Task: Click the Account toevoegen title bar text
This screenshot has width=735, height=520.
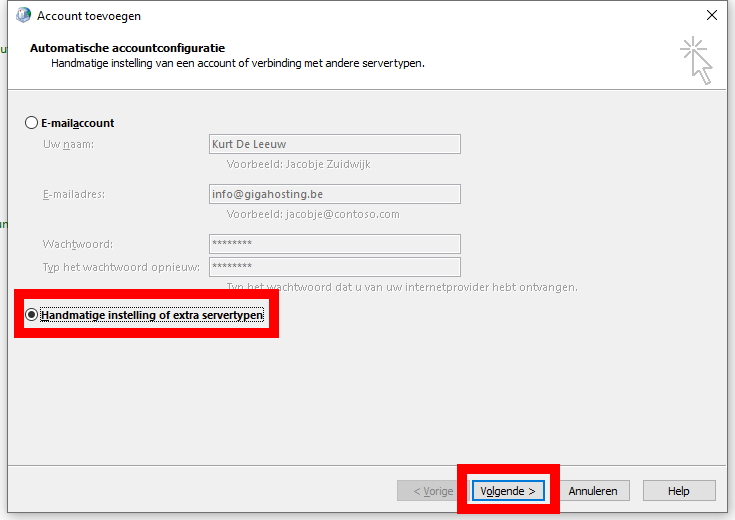Action: (x=89, y=16)
